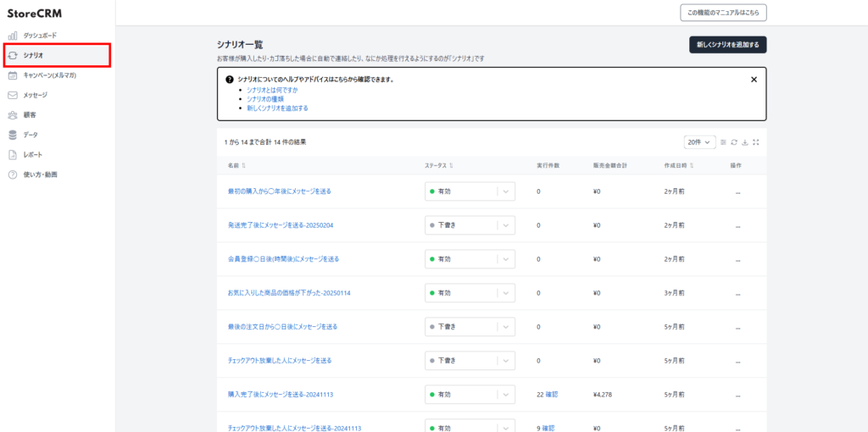Click the Campaign calendar icon in sidebar
This screenshot has height=432, width=868.
coord(13,75)
